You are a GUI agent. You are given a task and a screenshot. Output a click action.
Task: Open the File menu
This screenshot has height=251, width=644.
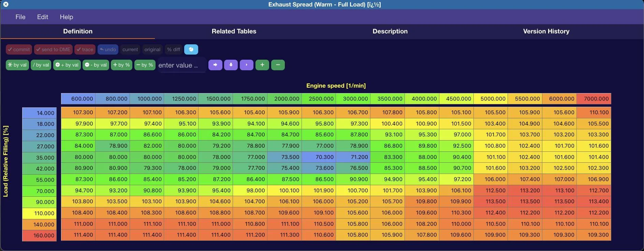pyautogui.click(x=20, y=17)
